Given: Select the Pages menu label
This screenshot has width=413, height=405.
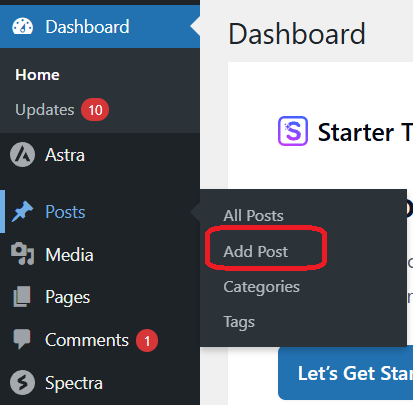Looking at the screenshot, I should (x=68, y=297).
